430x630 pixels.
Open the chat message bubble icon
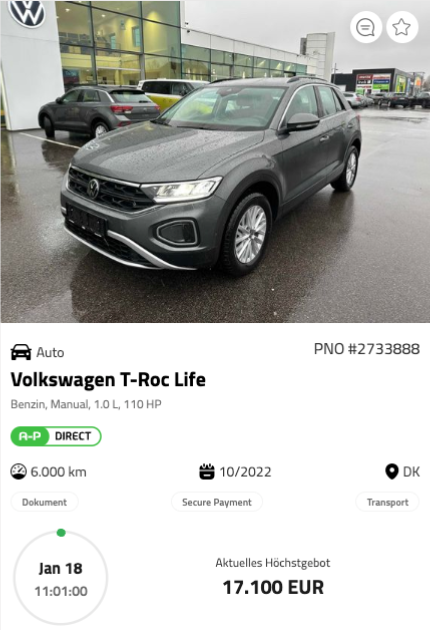366,27
